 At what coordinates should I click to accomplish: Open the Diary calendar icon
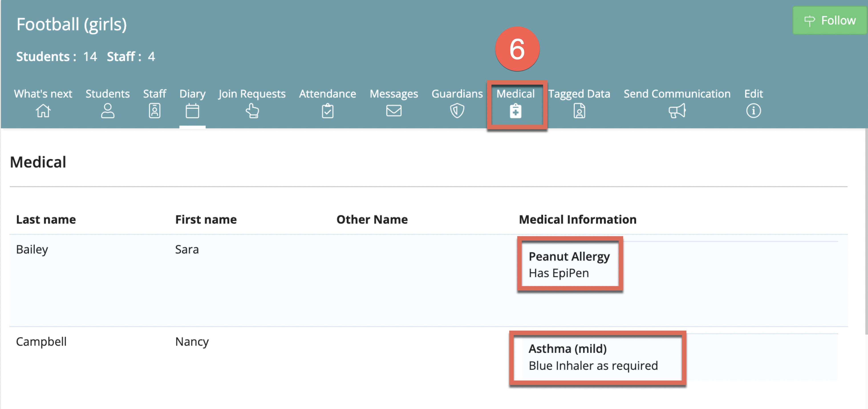(192, 110)
